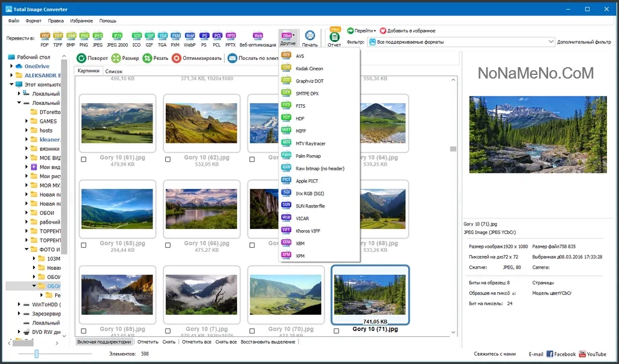
Task: Open the Формат menu
Action: (34, 20)
